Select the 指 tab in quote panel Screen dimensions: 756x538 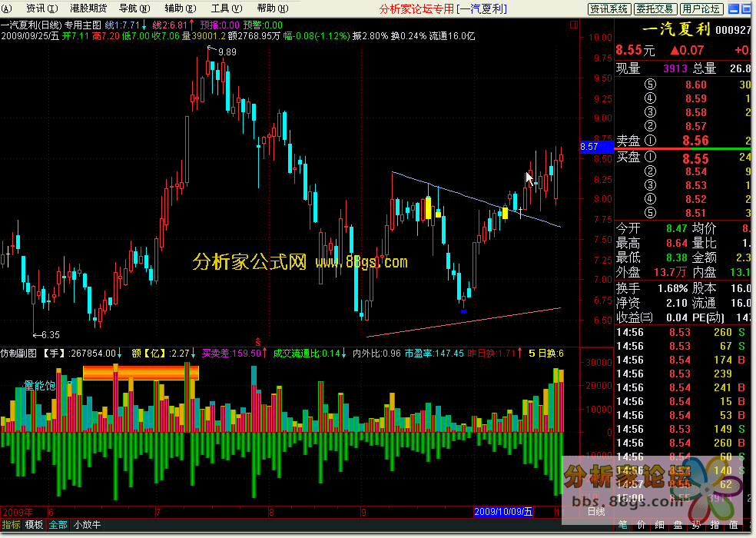point(715,524)
